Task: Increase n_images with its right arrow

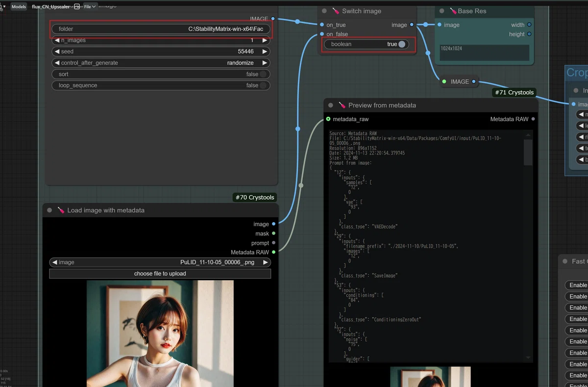Action: coord(265,40)
